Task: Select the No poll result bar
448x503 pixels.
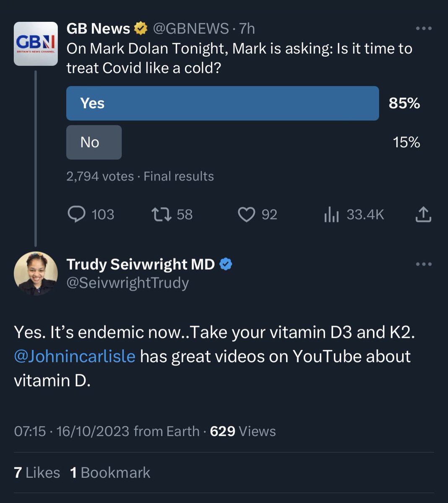Action: coord(94,142)
